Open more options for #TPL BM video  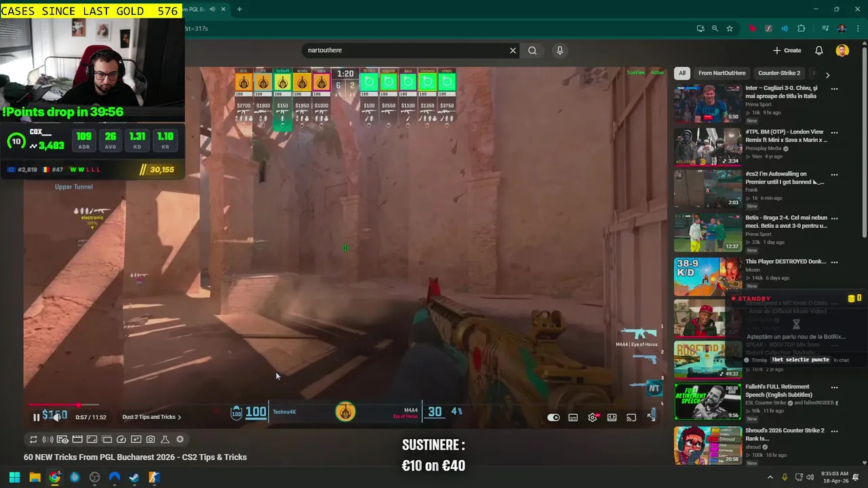click(834, 133)
